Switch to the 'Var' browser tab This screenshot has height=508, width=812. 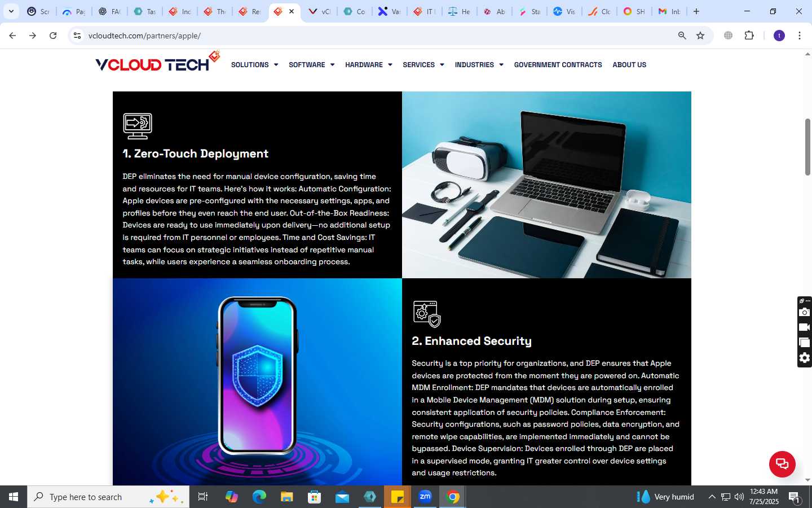(389, 11)
